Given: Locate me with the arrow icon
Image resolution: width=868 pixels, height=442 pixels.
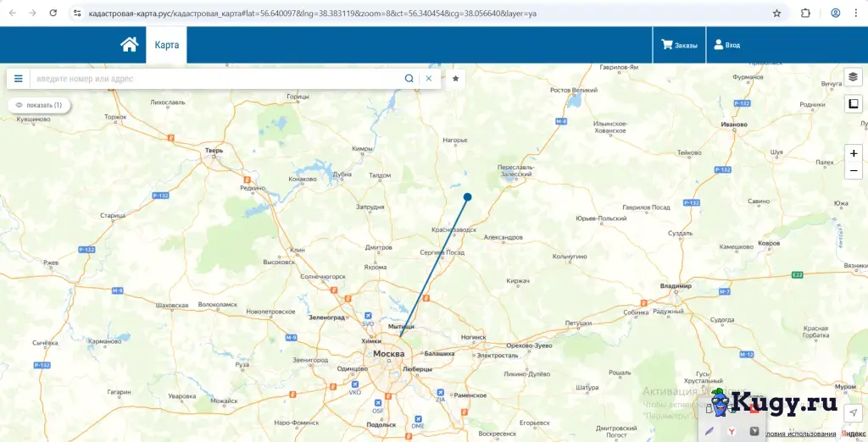Looking at the screenshot, I should (x=853, y=412).
